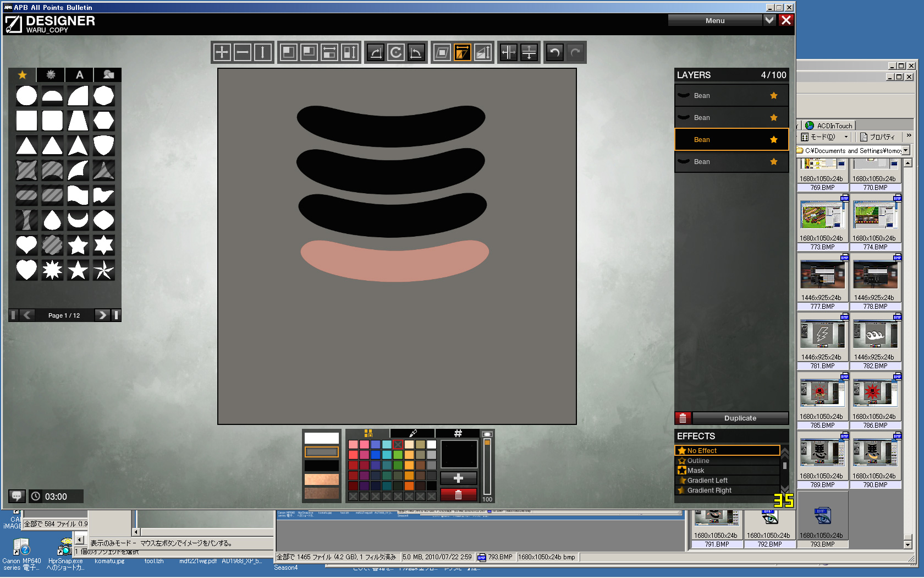Screen dimensions: 924x578
Task: Click the undo arrow in the toolbar
Action: (x=555, y=53)
